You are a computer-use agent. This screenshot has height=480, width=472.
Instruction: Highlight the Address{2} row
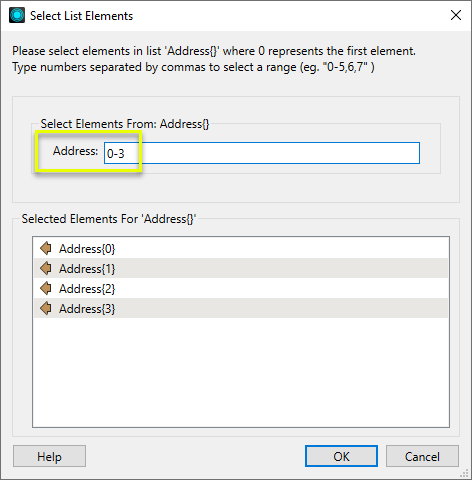pos(241,288)
